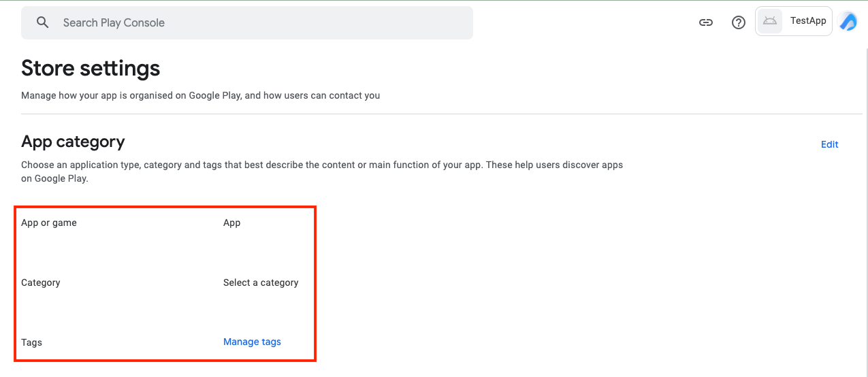Click the Choose an application type description
This screenshot has height=377, width=868.
322,171
